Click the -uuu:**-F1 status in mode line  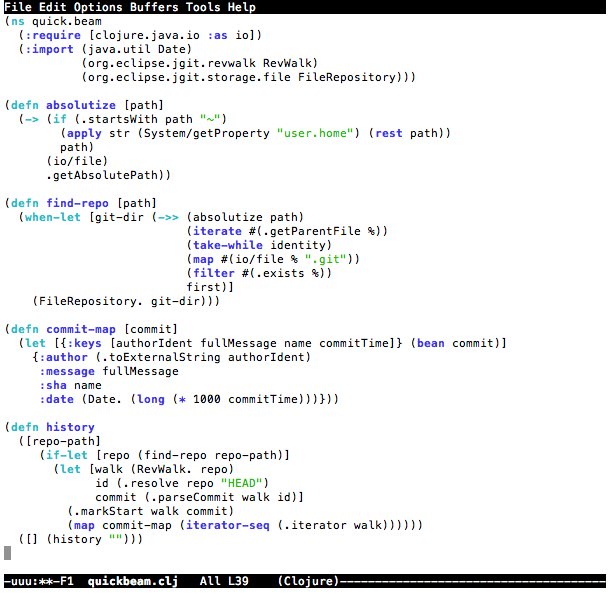(x=39, y=581)
